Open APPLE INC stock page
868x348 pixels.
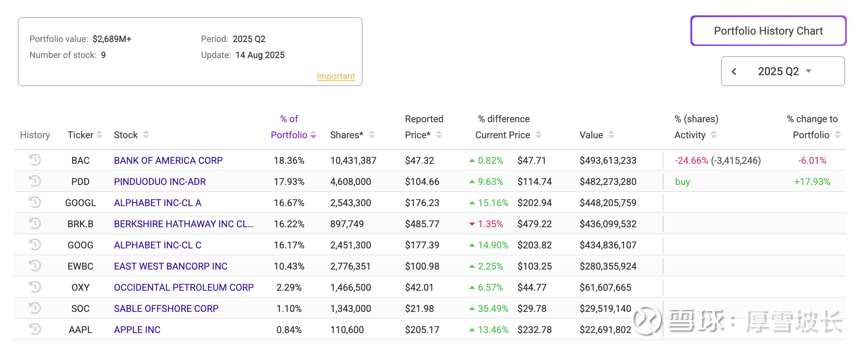[137, 330]
